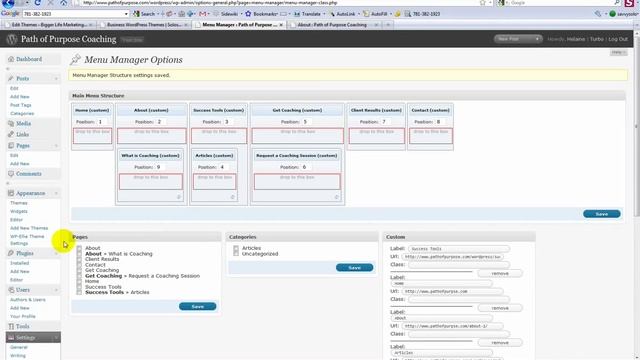This screenshot has width=640, height=360.
Task: Click the Posts pushpin icon in the sidebar
Action: click(11, 78)
